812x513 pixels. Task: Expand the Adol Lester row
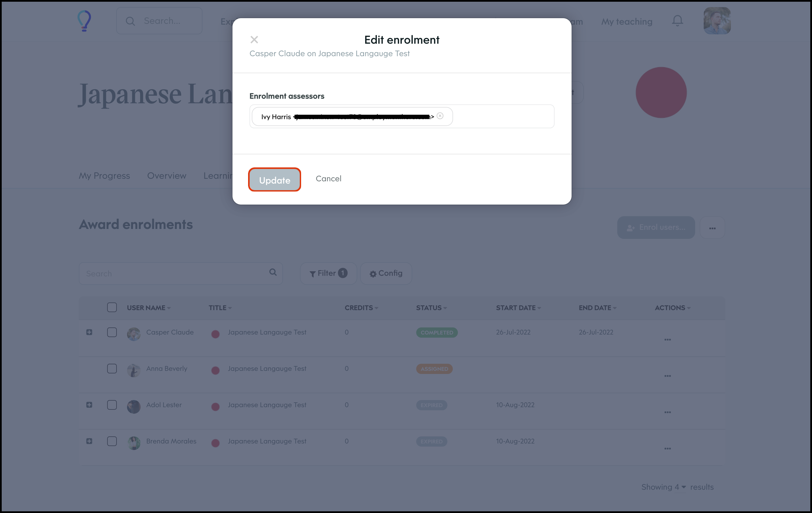pos(89,405)
